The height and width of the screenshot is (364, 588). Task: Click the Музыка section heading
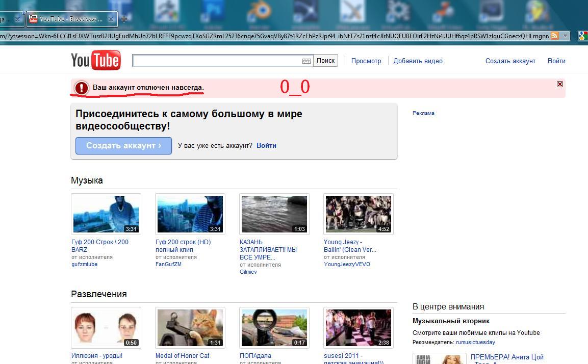pyautogui.click(x=87, y=180)
